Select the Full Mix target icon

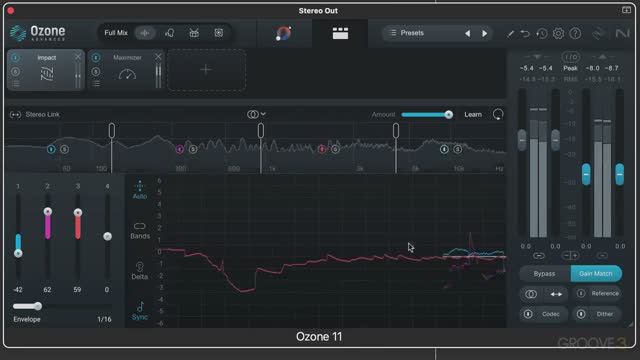point(145,33)
